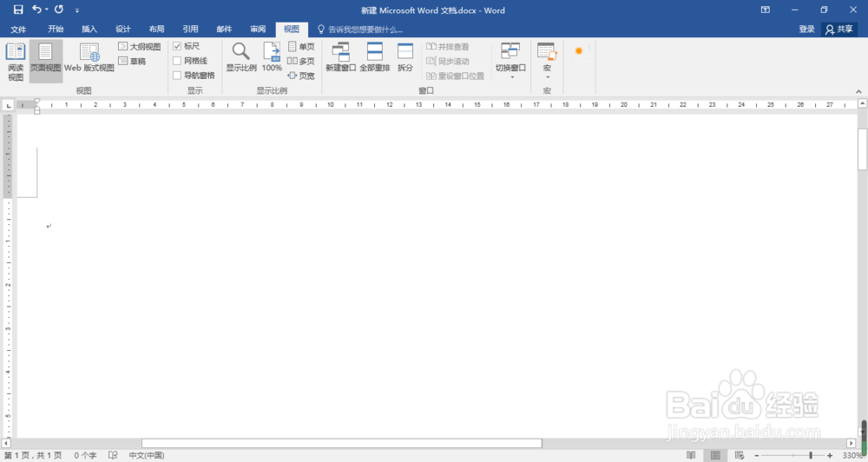Click 拆分 to split the window
The image size is (868, 462).
(405, 57)
